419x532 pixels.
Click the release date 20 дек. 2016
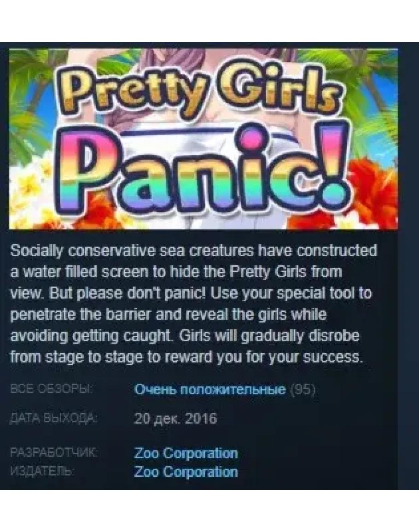coord(175,418)
